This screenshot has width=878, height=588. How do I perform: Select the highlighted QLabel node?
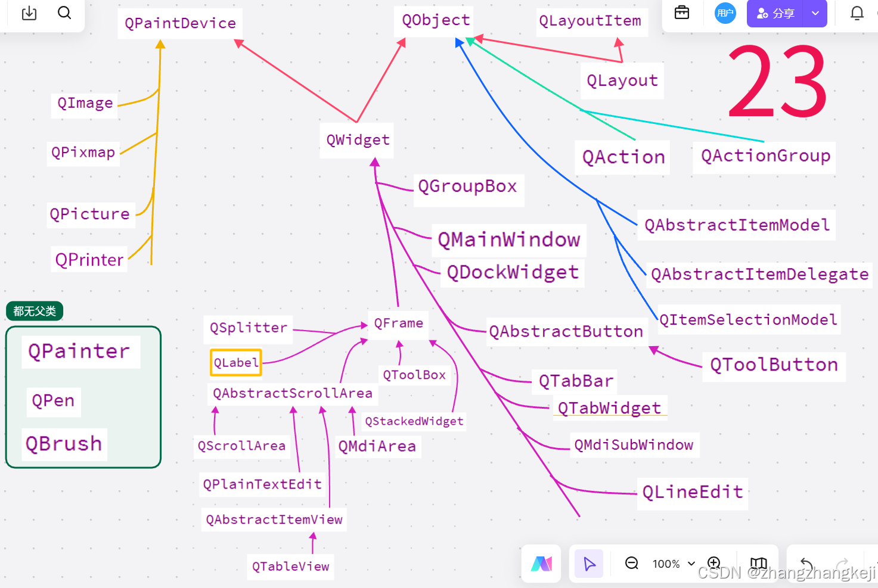[236, 363]
